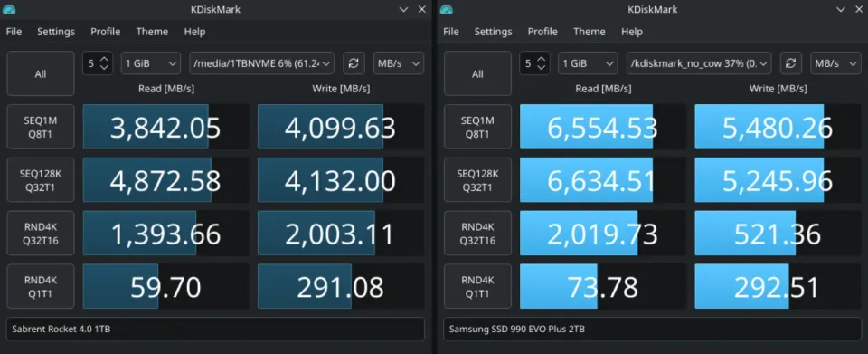Run All benchmarks in the Samsung window
The image size is (868, 354).
pos(477,73)
